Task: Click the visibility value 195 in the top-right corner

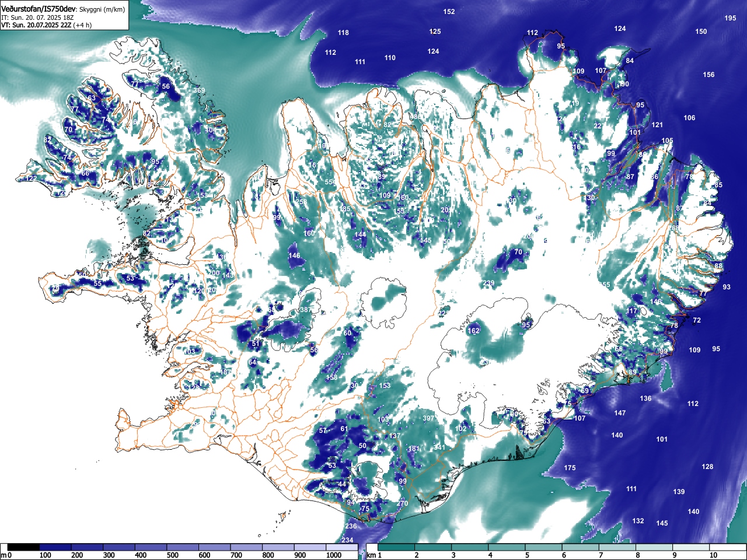Action: [731, 18]
